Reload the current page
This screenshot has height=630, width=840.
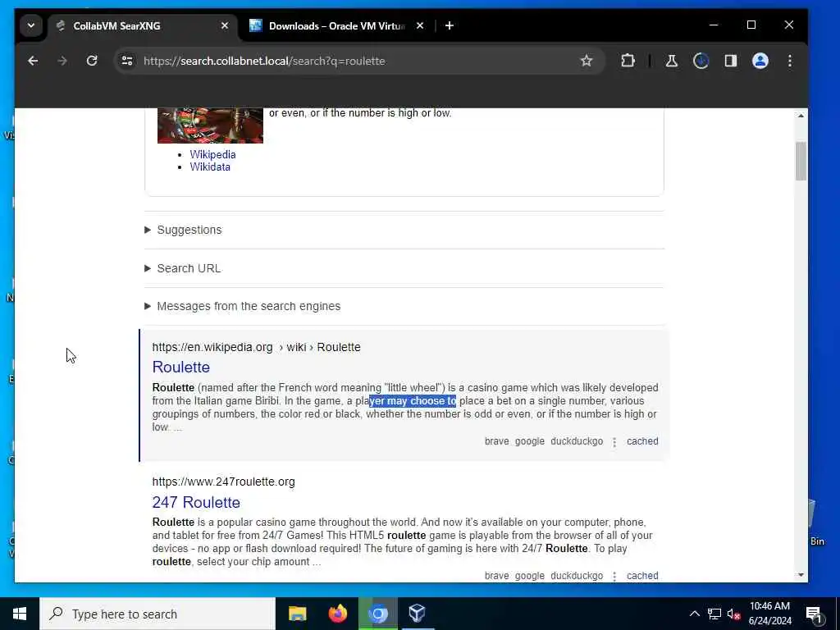click(92, 61)
